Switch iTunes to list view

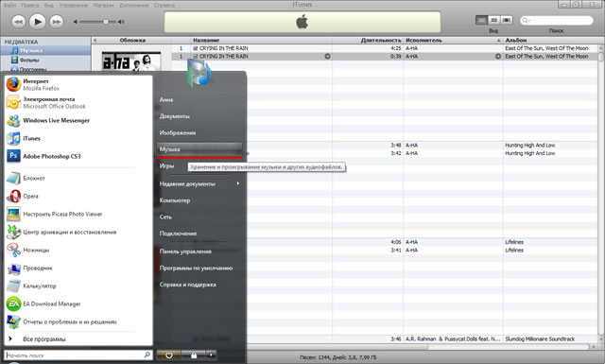pos(481,20)
